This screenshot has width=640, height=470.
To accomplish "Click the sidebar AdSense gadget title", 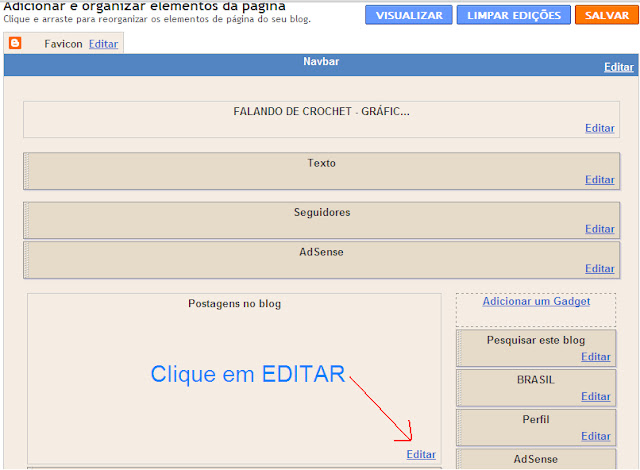I will pyautogui.click(x=536, y=459).
